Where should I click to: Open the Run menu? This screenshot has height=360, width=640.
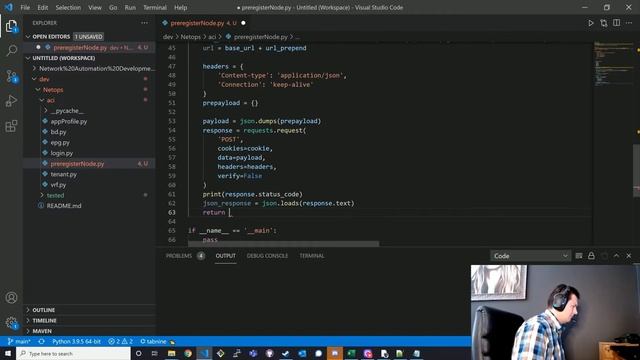coord(130,7)
